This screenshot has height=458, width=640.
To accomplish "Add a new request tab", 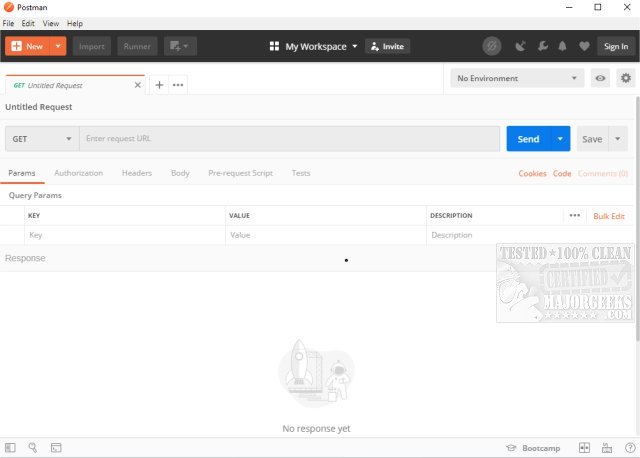I will tap(159, 85).
